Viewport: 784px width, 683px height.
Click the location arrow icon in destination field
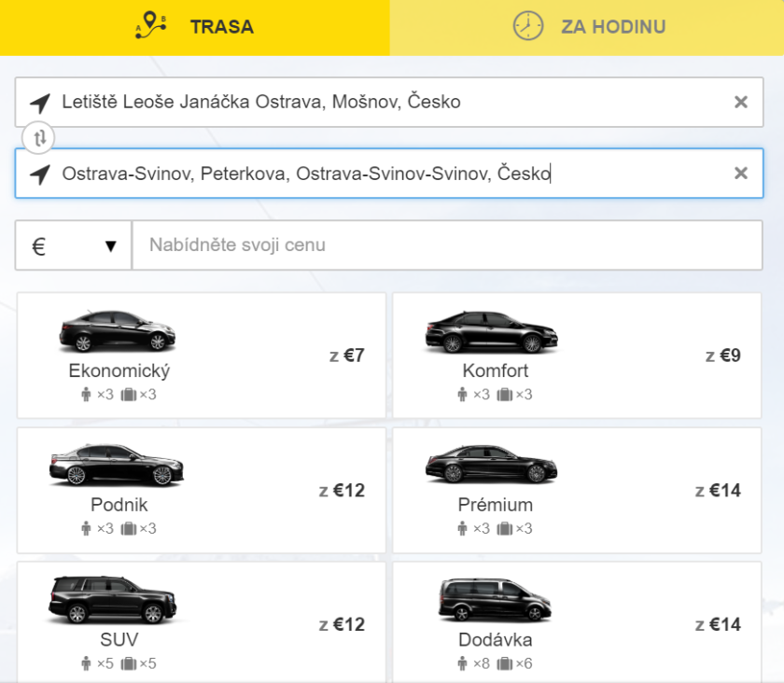coord(39,174)
